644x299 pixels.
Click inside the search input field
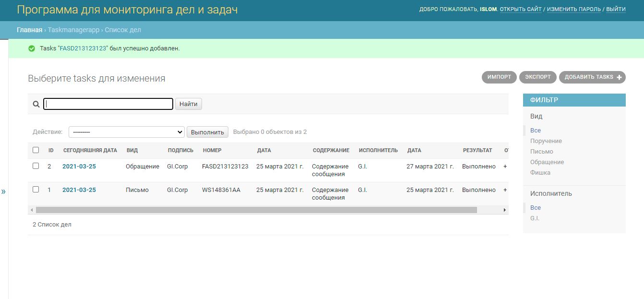(108, 104)
